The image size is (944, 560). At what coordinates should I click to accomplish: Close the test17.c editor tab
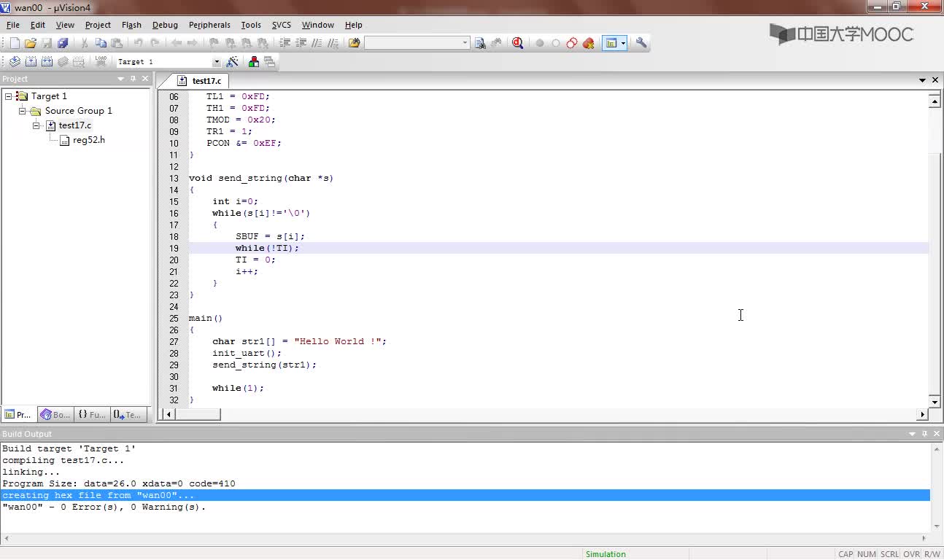[935, 80]
